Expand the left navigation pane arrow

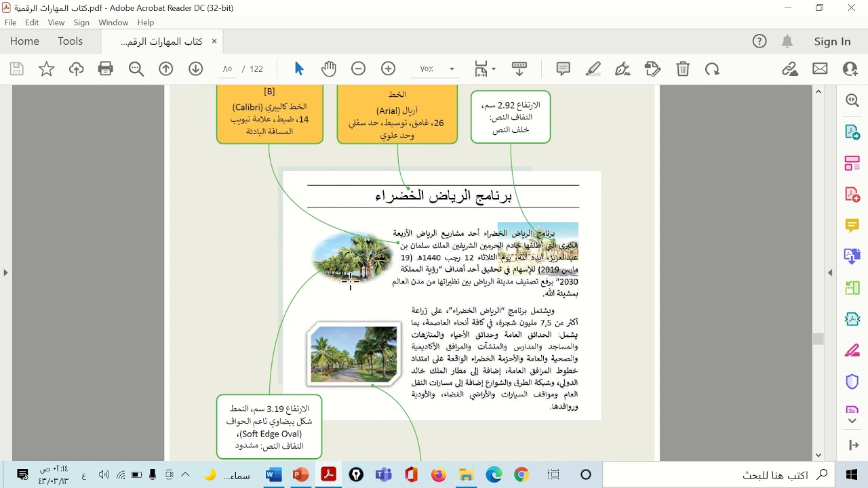click(x=5, y=272)
